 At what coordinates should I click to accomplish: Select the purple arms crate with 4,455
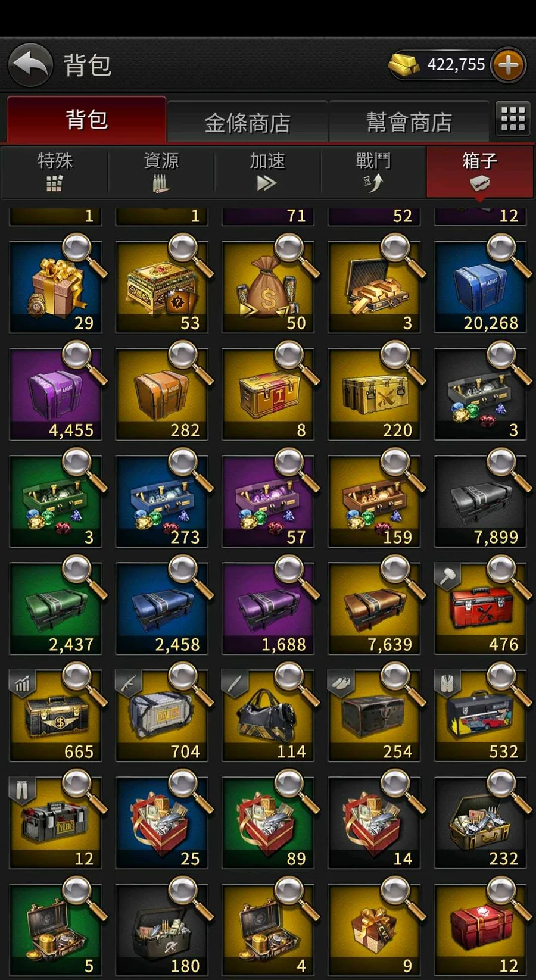coord(55,394)
